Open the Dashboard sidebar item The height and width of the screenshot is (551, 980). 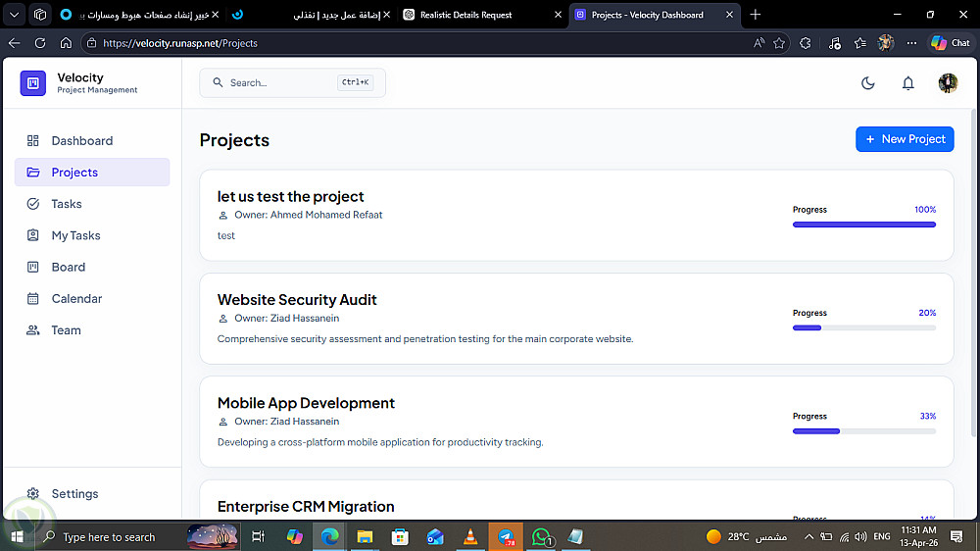pos(92,141)
